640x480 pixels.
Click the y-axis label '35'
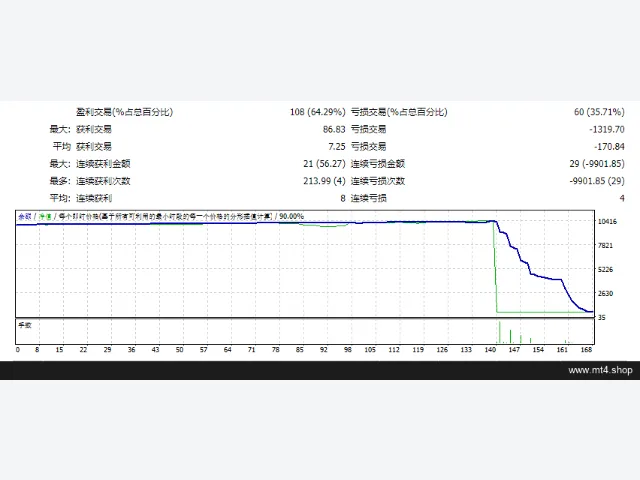(602, 318)
